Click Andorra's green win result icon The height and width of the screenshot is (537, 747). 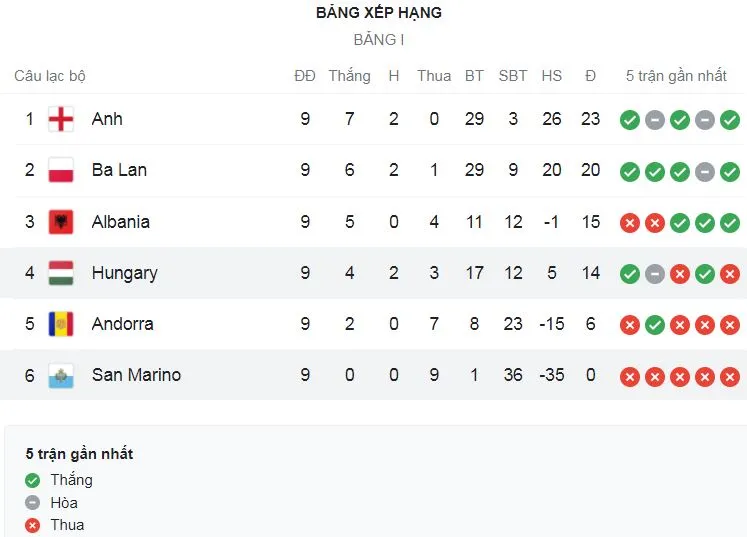click(x=655, y=324)
